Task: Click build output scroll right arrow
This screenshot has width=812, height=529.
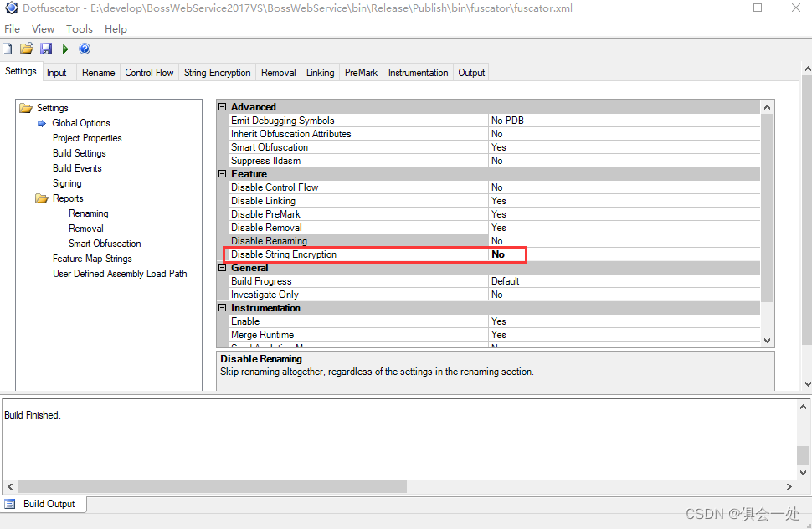Action: [x=789, y=486]
